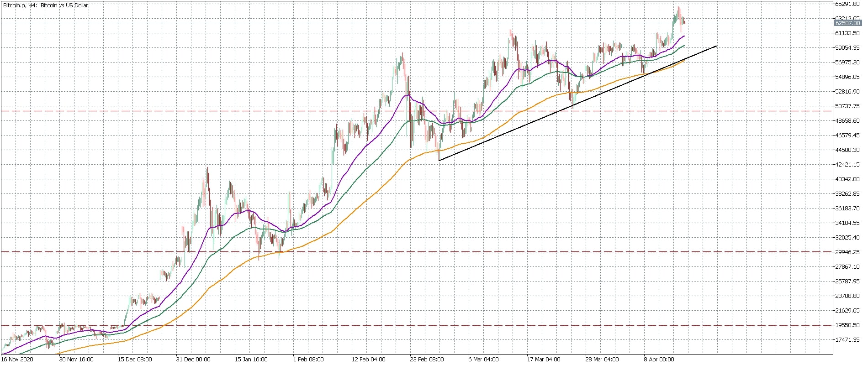
Task: Click the 38262.85 price axis label
Action: [x=847, y=194]
